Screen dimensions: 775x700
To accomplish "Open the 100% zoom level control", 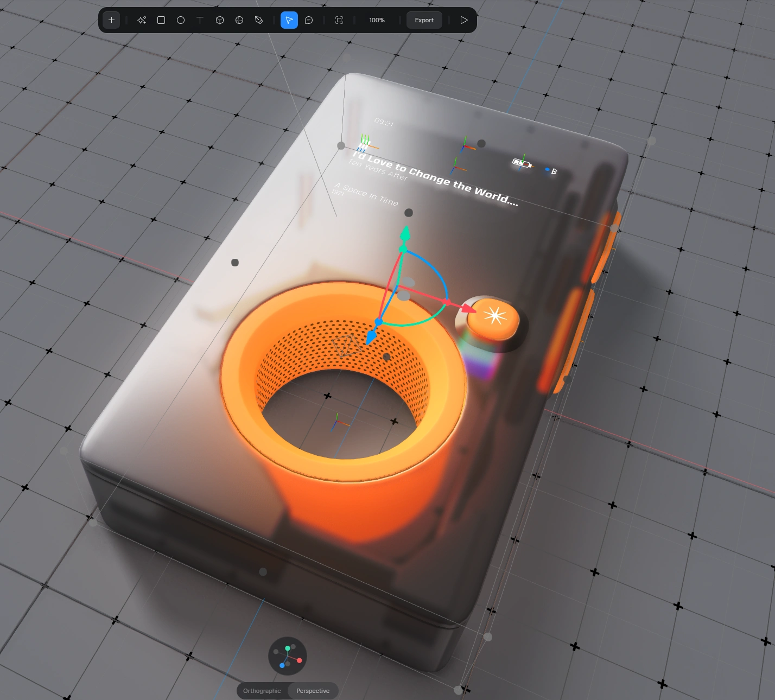I will (x=376, y=20).
